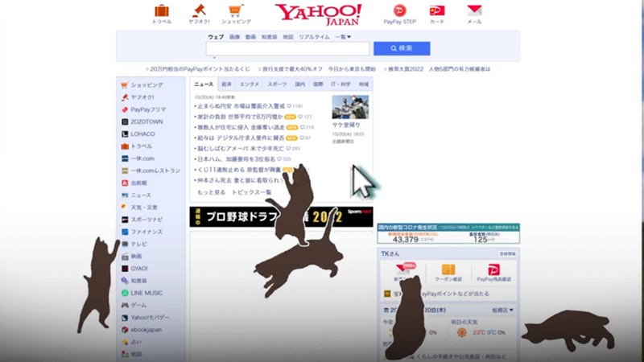Click sidebar Yahoo!モバゲー link
The width and height of the screenshot is (644, 362).
150,318
